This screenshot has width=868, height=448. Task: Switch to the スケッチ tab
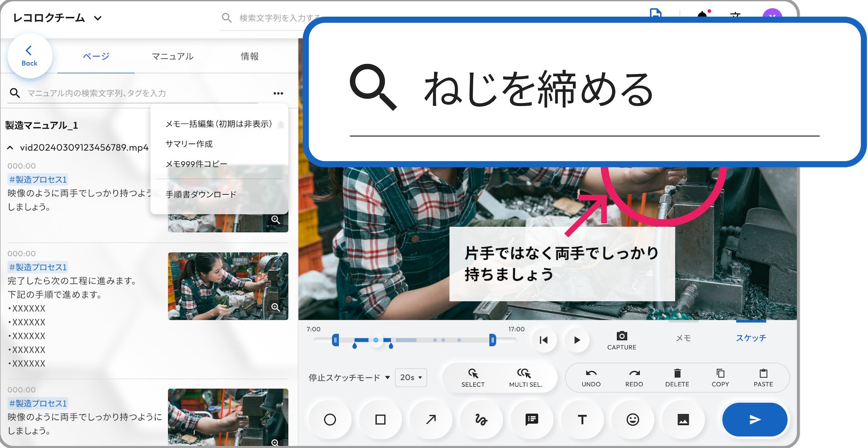[751, 338]
